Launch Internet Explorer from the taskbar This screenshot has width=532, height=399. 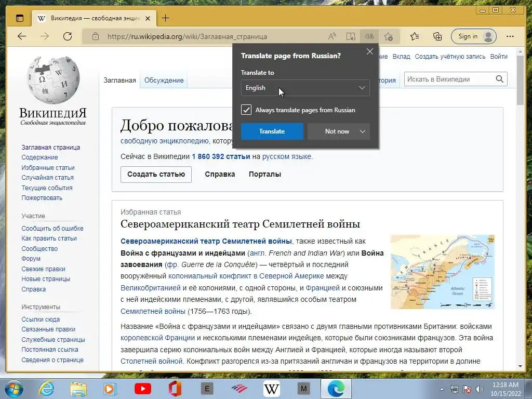(x=46, y=389)
